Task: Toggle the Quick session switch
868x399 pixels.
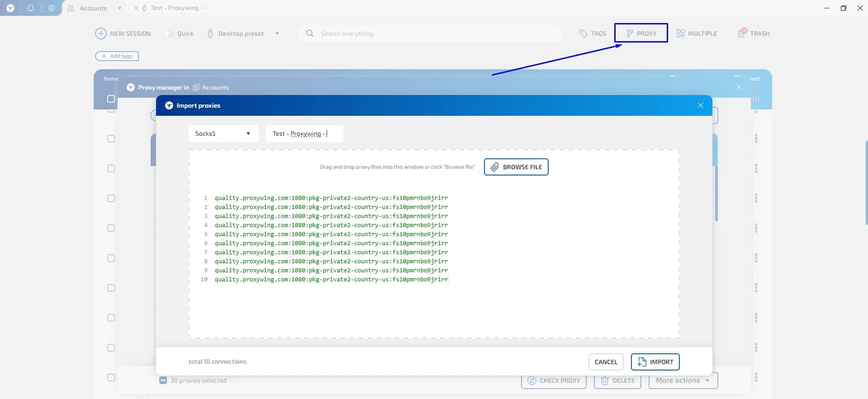Action: (168, 33)
